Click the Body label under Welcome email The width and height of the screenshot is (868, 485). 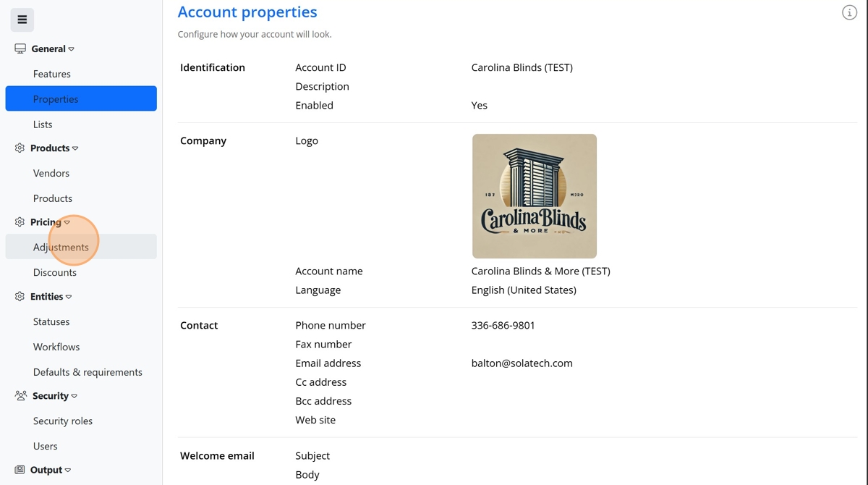[x=307, y=474]
